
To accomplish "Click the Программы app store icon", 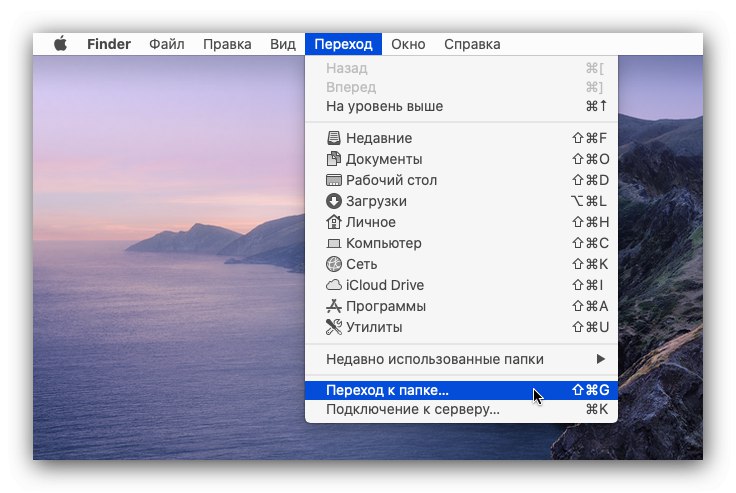I will pyautogui.click(x=334, y=306).
